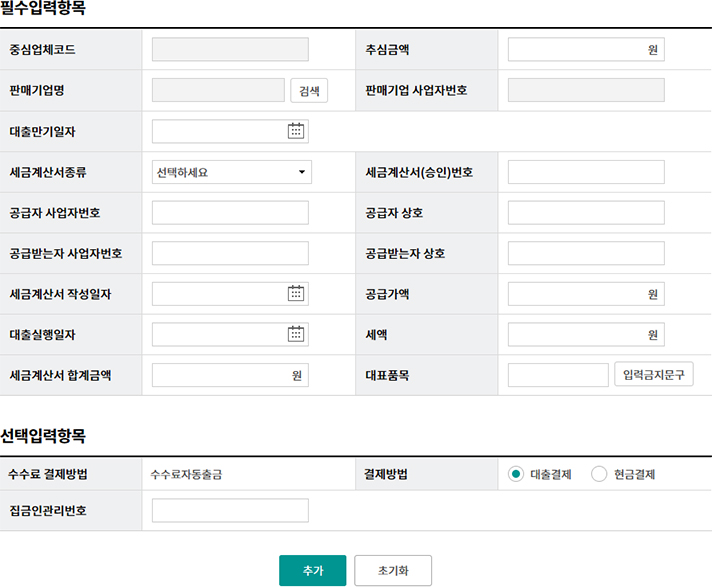Select 현금결제 radio option
Image resolution: width=712 pixels, height=587 pixels.
coord(599,474)
